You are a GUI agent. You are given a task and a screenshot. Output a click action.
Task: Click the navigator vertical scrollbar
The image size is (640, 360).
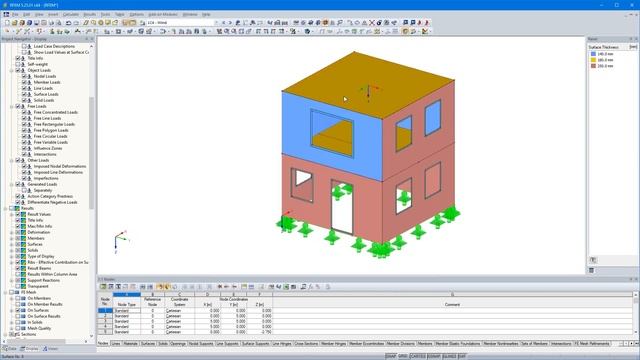[91, 153]
